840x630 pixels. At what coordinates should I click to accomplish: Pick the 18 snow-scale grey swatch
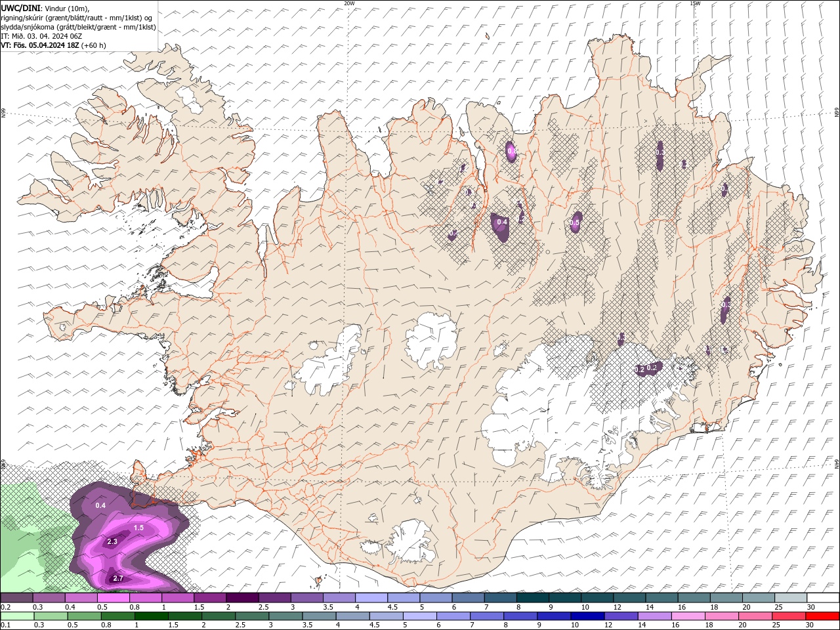pyautogui.click(x=726, y=598)
